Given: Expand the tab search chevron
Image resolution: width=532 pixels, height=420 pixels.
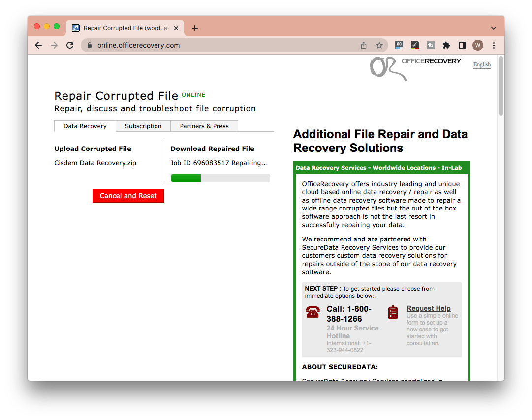Looking at the screenshot, I should click(x=493, y=28).
